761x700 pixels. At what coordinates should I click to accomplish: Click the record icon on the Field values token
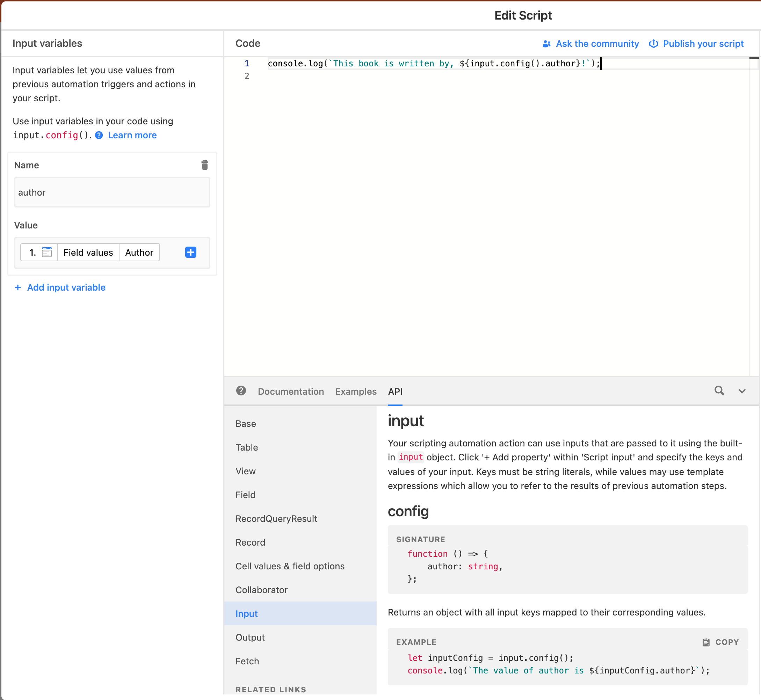click(47, 252)
